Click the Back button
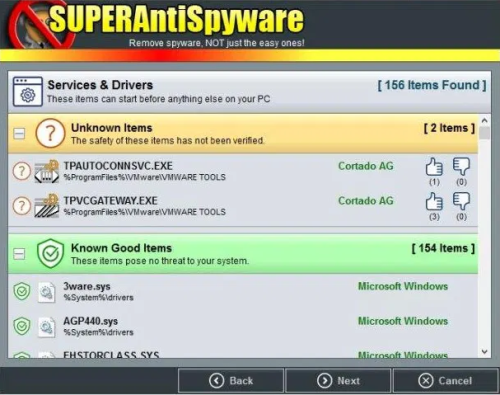500x395 pixels. [231, 381]
